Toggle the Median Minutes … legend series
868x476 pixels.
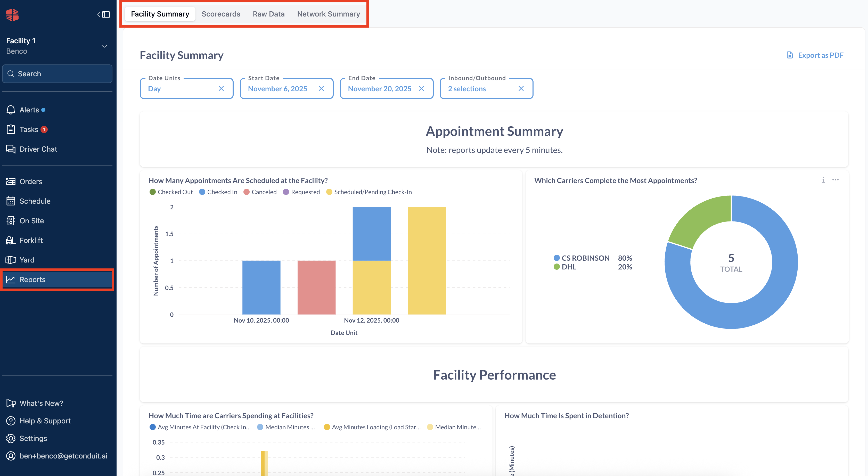286,427
